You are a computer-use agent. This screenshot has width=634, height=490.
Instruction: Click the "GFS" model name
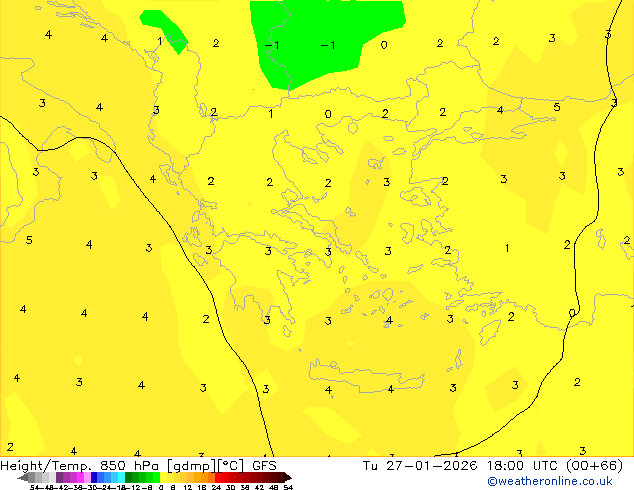(264, 466)
